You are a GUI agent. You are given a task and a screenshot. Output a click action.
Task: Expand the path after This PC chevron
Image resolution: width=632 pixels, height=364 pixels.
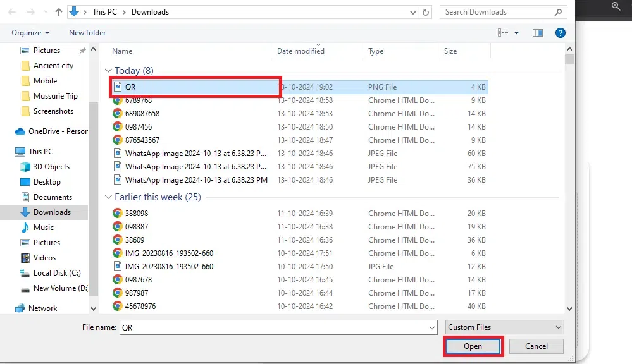coord(124,13)
